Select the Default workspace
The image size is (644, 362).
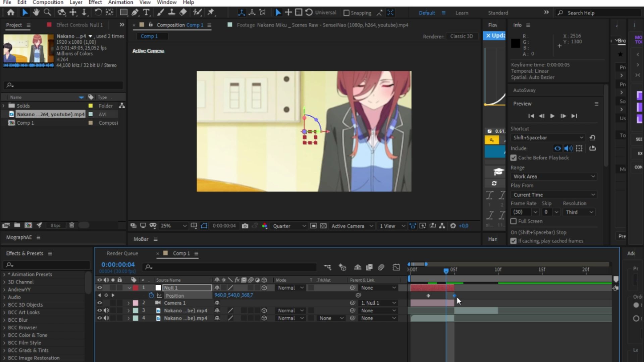click(427, 13)
